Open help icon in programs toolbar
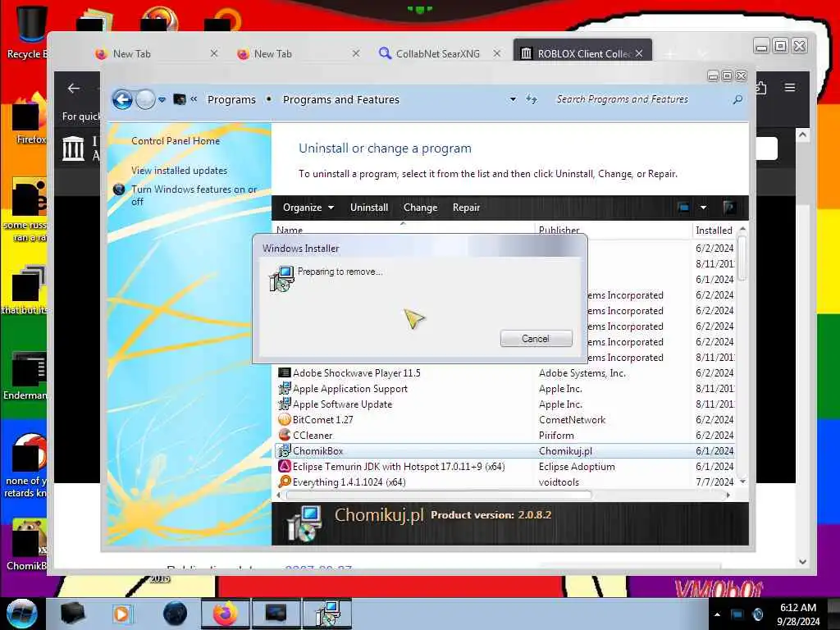840x630 pixels. [x=728, y=208]
